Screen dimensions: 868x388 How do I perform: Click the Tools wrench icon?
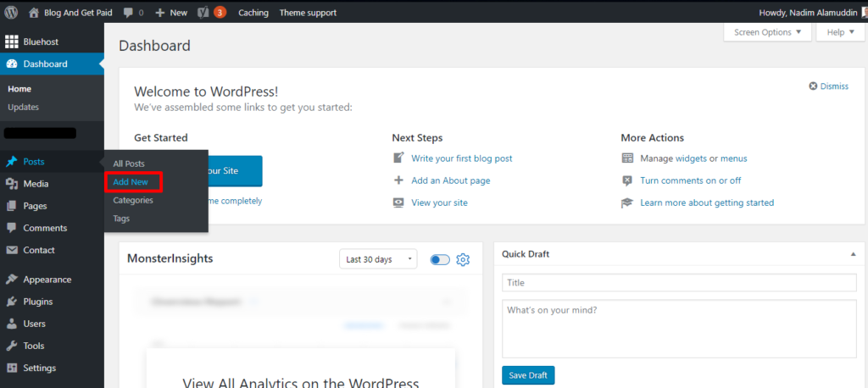point(12,346)
